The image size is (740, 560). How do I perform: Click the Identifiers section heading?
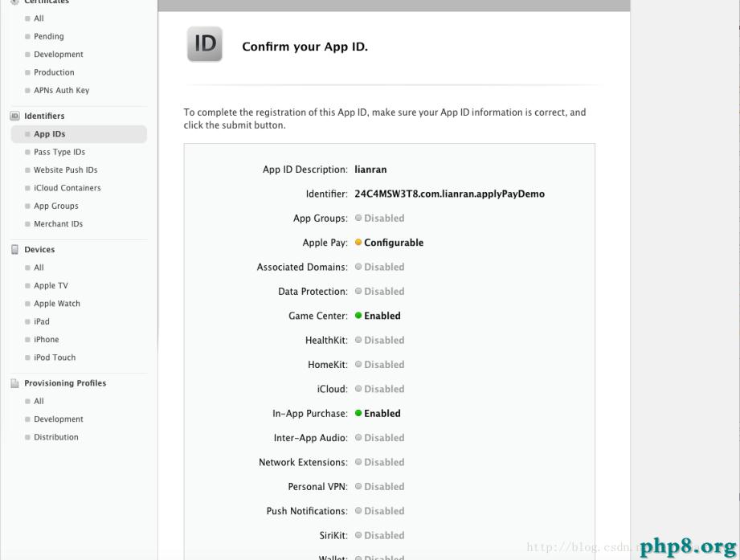pyautogui.click(x=44, y=116)
